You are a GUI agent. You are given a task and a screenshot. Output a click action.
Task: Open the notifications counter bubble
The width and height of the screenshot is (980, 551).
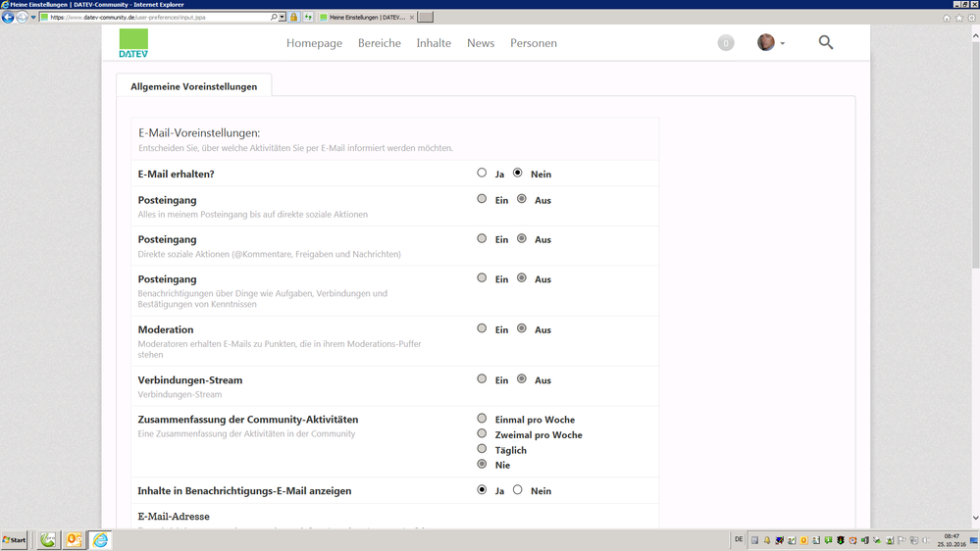(x=726, y=43)
